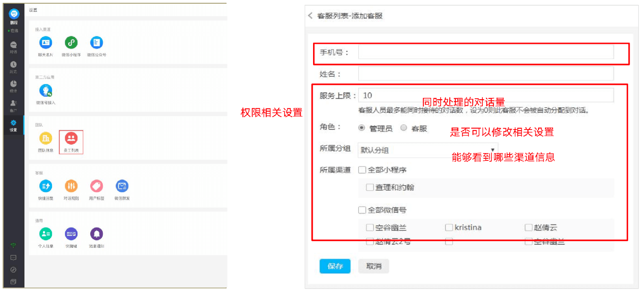Check the kristina checkbox
The width and height of the screenshot is (644, 294).
pos(449,227)
